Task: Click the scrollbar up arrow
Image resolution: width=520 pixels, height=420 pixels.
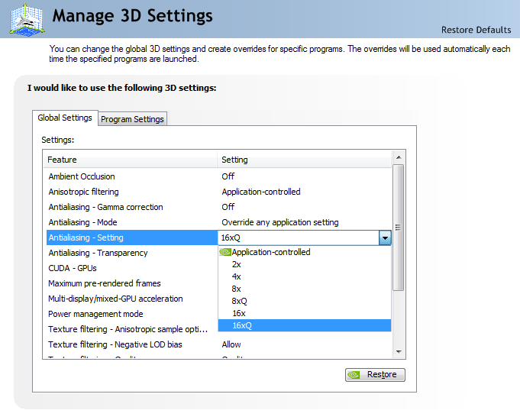Action: 399,157
